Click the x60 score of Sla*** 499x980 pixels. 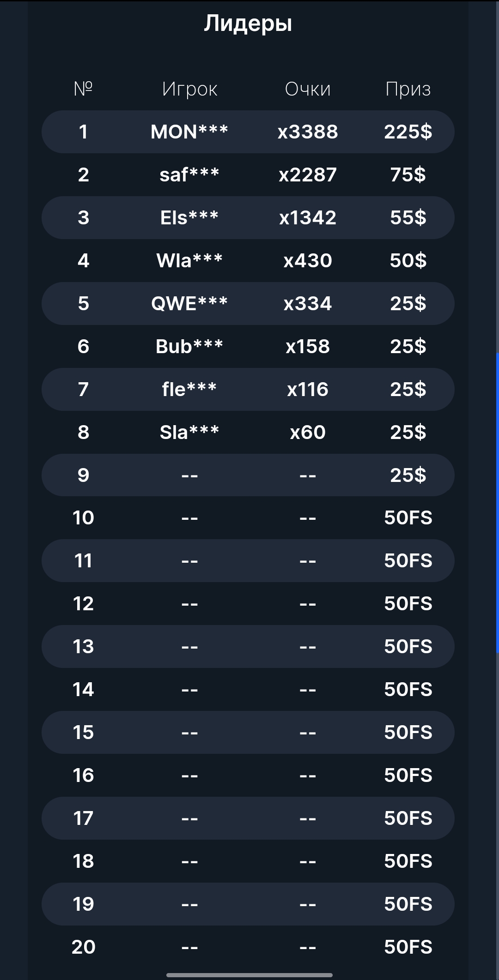308,433
